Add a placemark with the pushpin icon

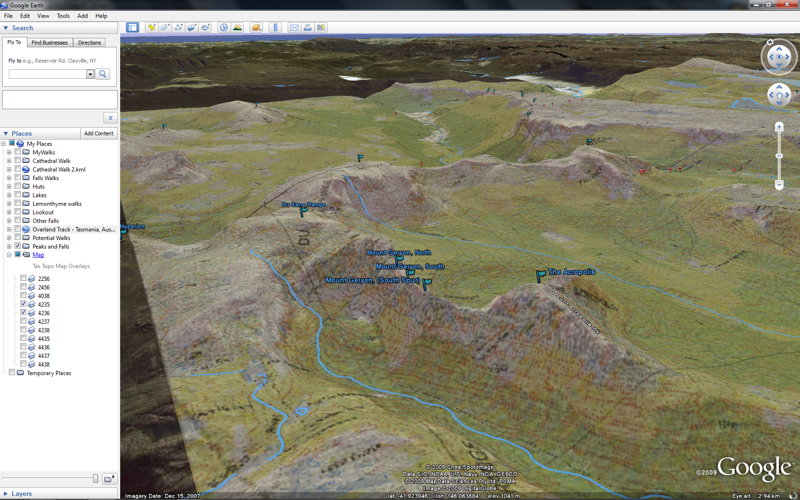pyautogui.click(x=152, y=28)
